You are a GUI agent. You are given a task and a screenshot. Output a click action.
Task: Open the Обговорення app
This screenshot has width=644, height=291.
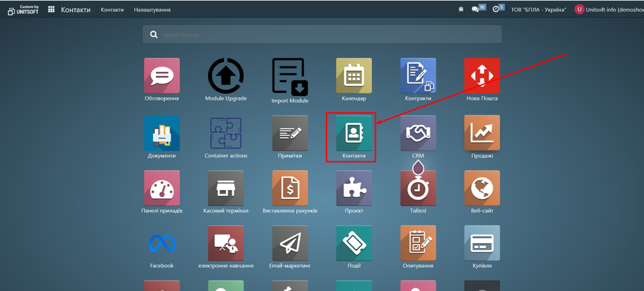[x=162, y=76]
